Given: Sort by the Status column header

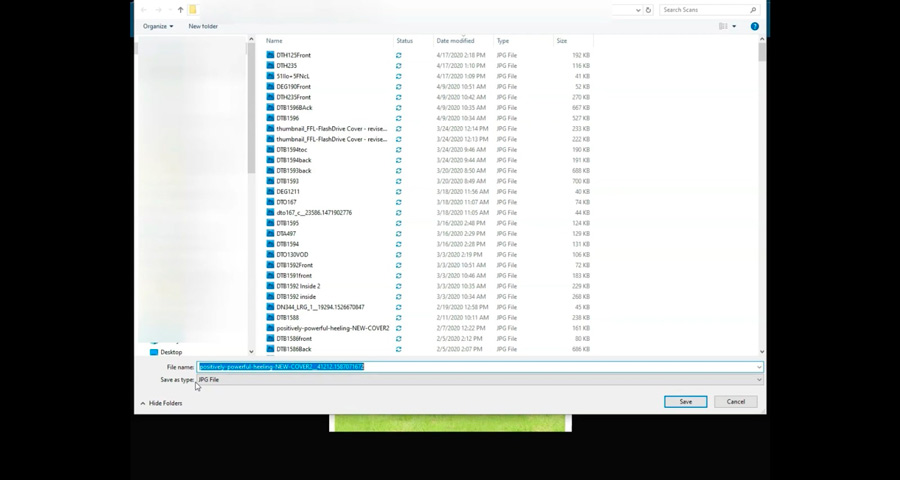Looking at the screenshot, I should tap(405, 41).
